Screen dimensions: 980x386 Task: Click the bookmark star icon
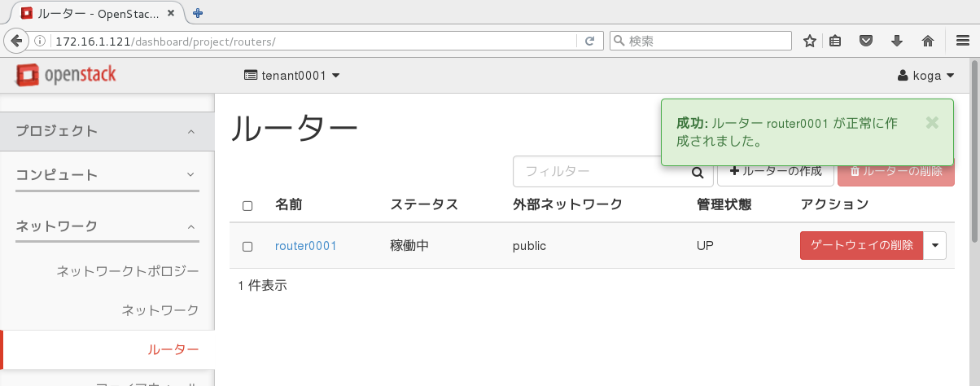809,41
